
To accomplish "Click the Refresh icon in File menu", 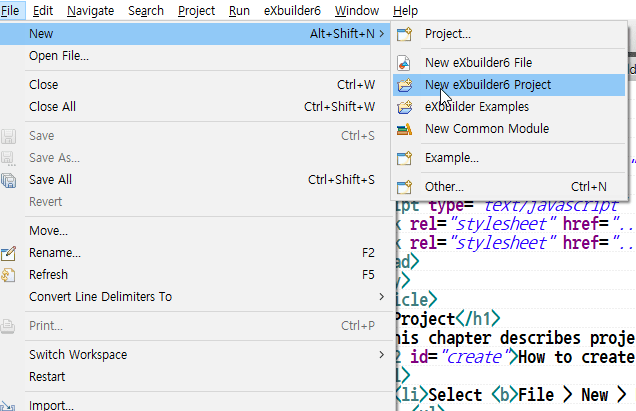I will pyautogui.click(x=10, y=275).
